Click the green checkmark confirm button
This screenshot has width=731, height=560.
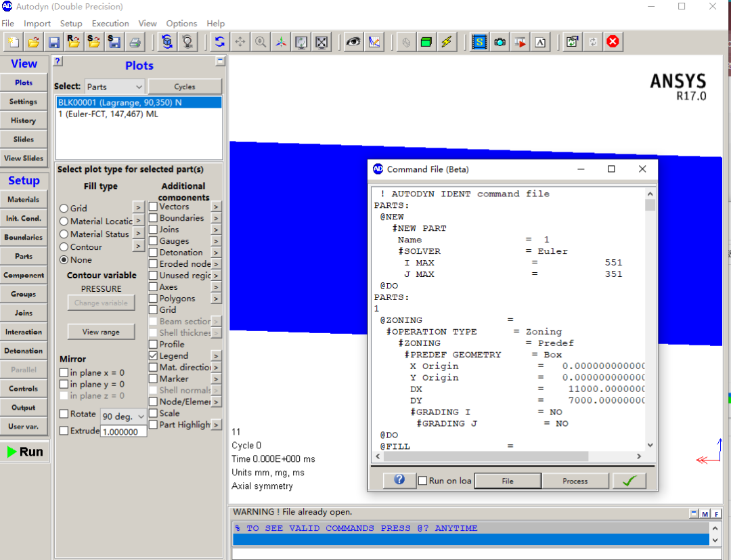point(629,481)
